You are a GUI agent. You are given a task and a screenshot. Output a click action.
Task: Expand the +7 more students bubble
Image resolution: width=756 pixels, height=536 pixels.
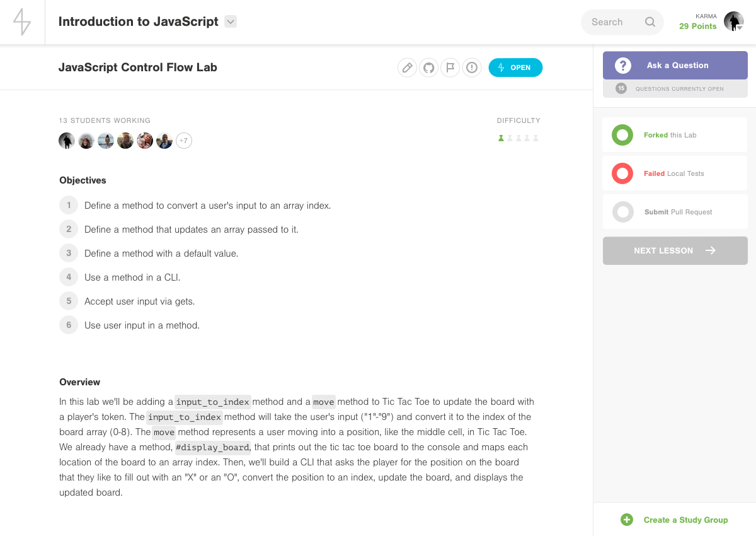pos(183,141)
